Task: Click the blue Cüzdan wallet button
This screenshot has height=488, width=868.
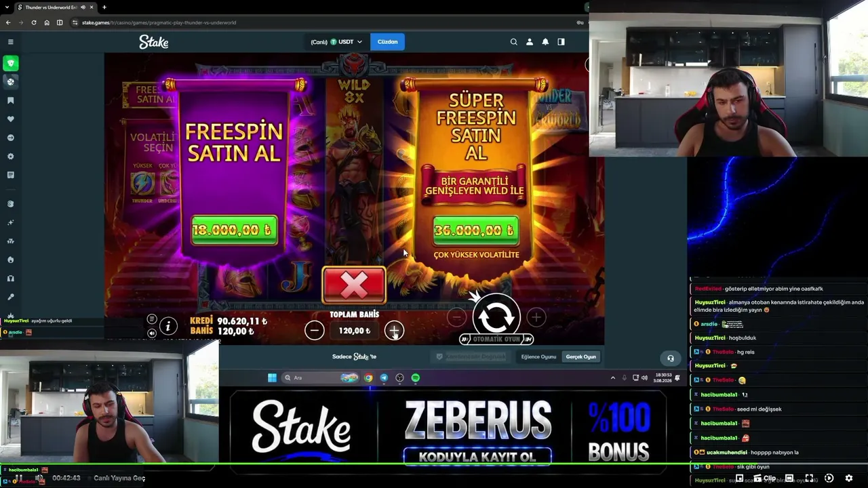Action: pos(388,42)
